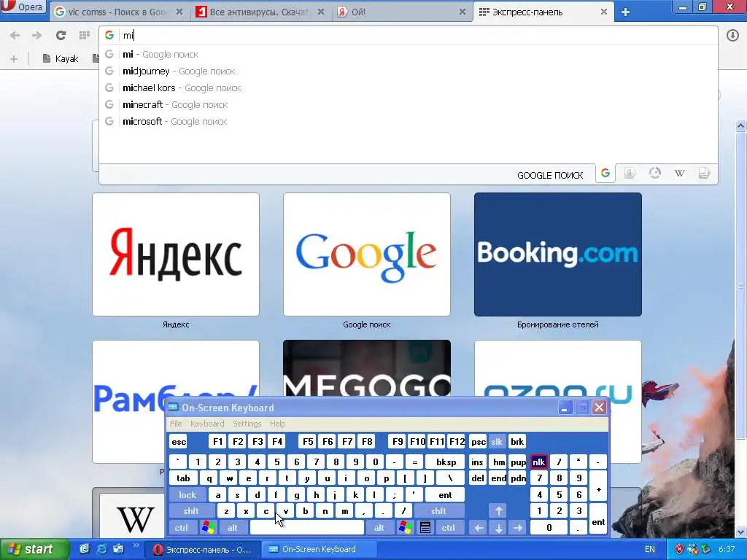Open the downloads icon in toolbar
The width and height of the screenshot is (747, 560).
[x=732, y=35]
